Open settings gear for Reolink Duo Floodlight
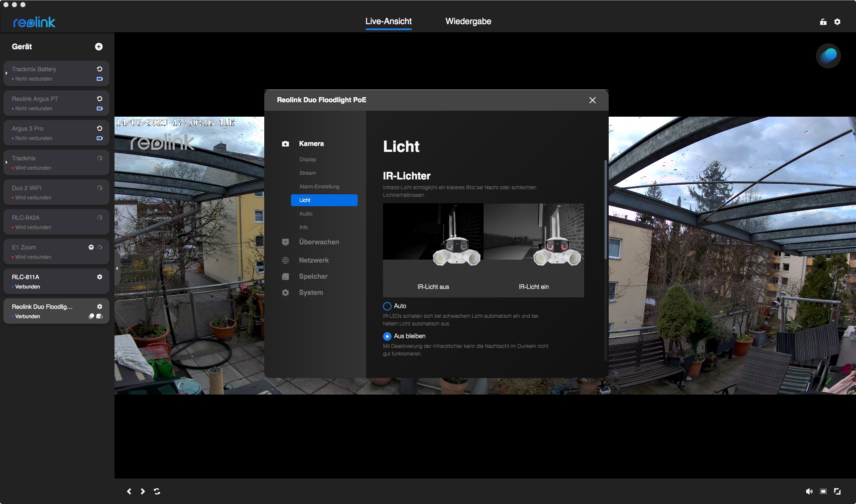Screen dimensions: 856x504 coord(100,307)
